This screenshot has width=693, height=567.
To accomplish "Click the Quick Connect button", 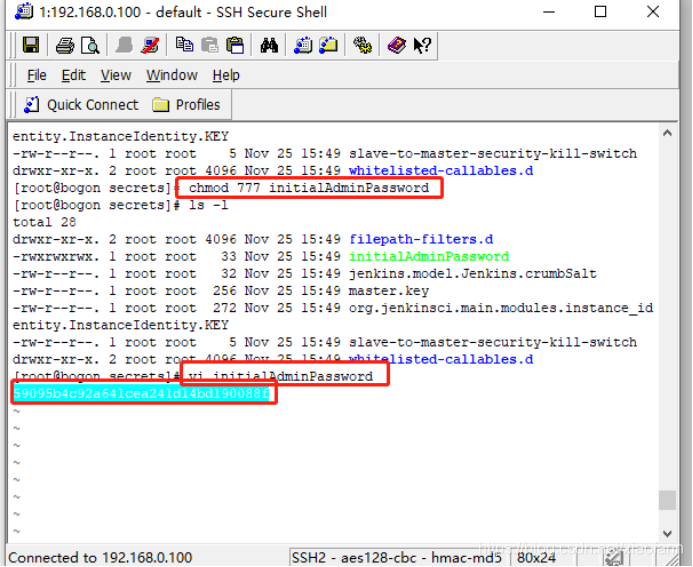I will click(81, 105).
